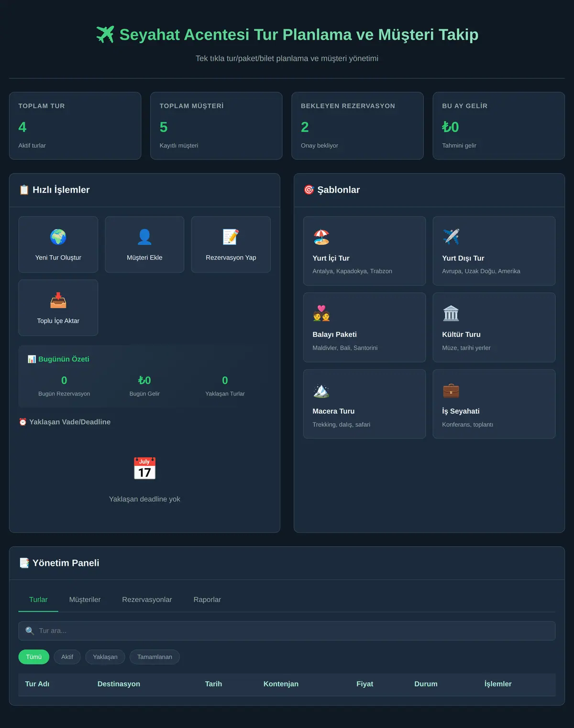Click the briefcase icon on İş Seyahati
The height and width of the screenshot is (728, 574).
click(x=451, y=390)
